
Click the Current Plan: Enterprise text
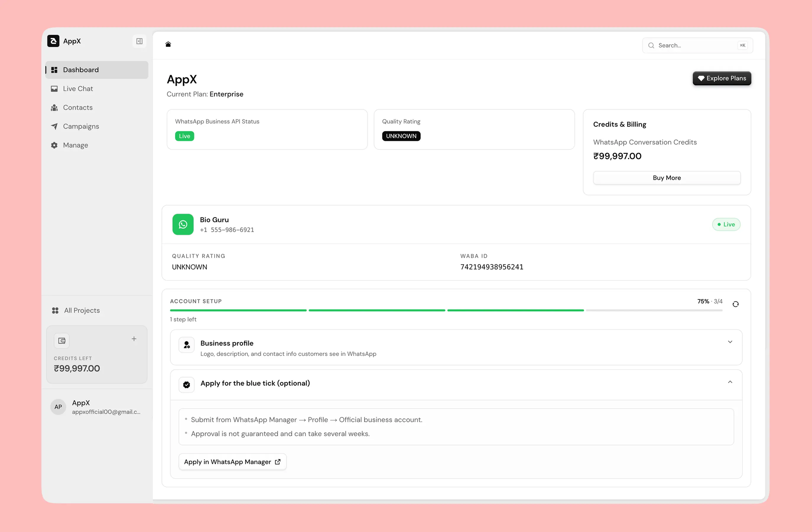(205, 94)
